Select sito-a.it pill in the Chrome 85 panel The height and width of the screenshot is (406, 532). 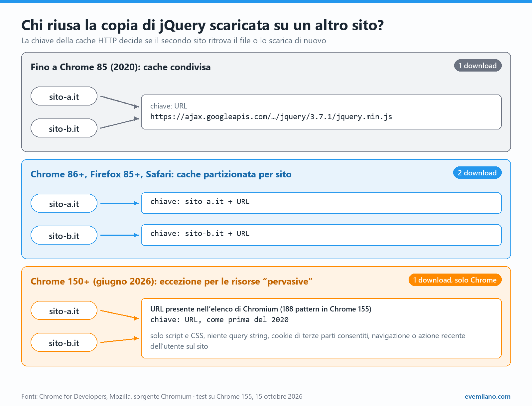point(64,96)
